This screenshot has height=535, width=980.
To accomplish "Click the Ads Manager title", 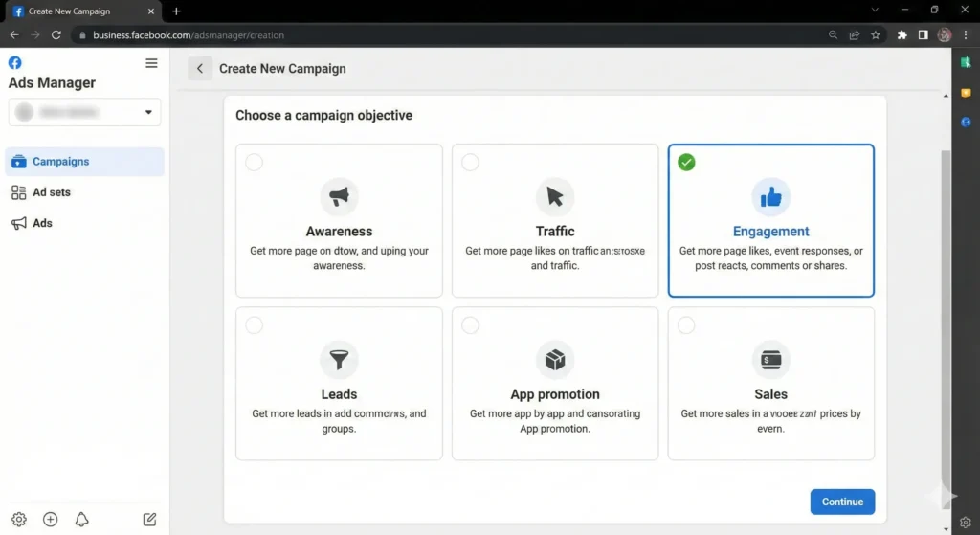I will tap(52, 83).
